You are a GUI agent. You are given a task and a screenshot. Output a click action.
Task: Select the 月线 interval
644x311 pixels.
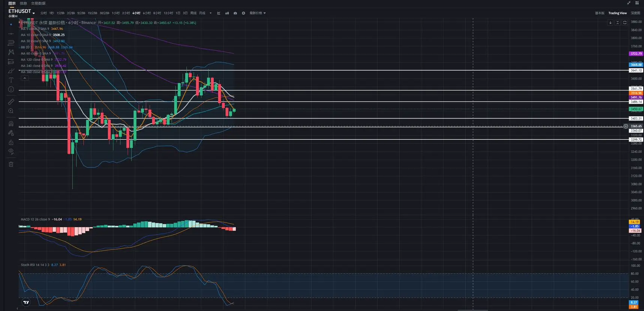point(202,13)
